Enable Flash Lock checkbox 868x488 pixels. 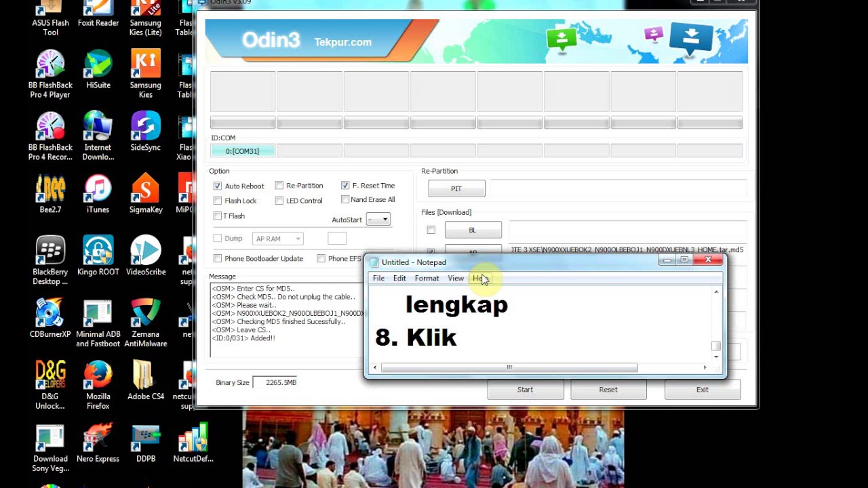(218, 201)
